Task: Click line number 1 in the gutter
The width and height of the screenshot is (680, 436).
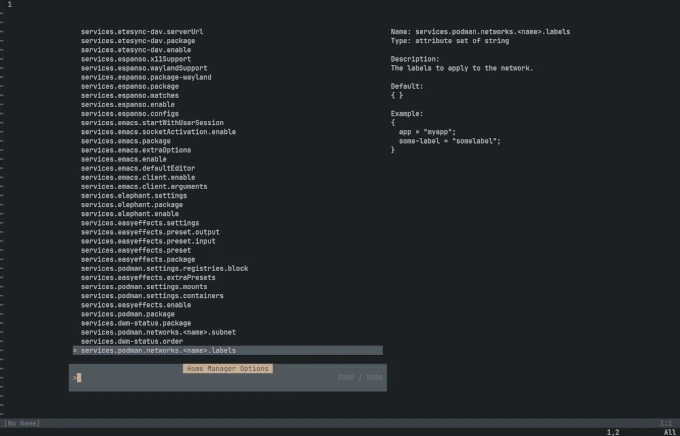Action: (10, 4)
